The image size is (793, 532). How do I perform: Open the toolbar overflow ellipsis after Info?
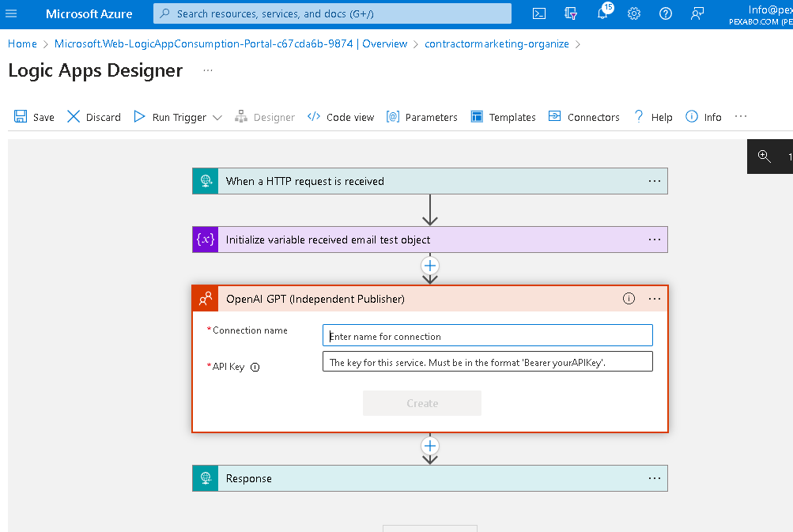tap(741, 117)
